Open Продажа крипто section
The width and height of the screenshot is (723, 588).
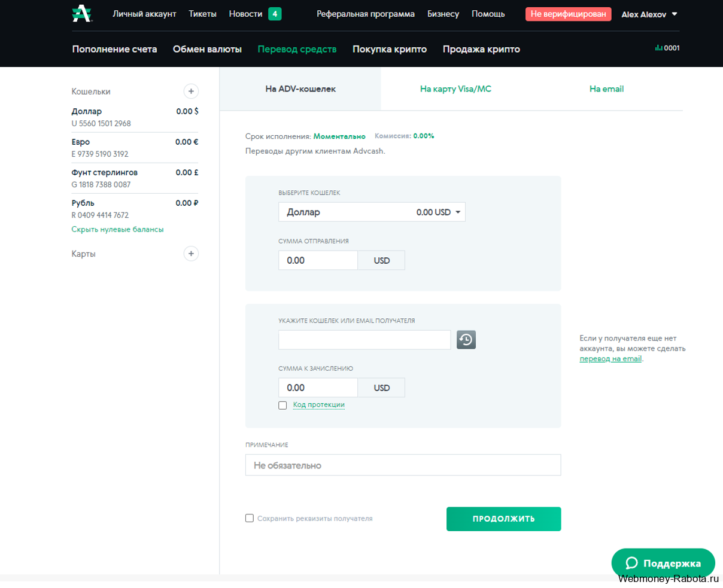481,49
